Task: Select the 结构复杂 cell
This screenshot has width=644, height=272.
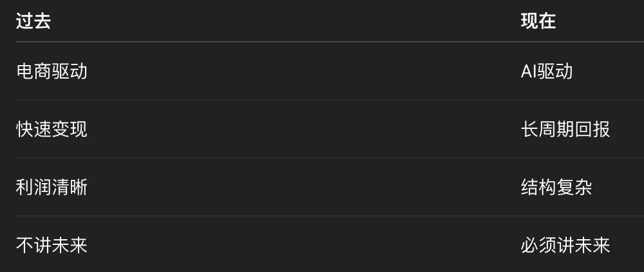Action: [x=556, y=187]
